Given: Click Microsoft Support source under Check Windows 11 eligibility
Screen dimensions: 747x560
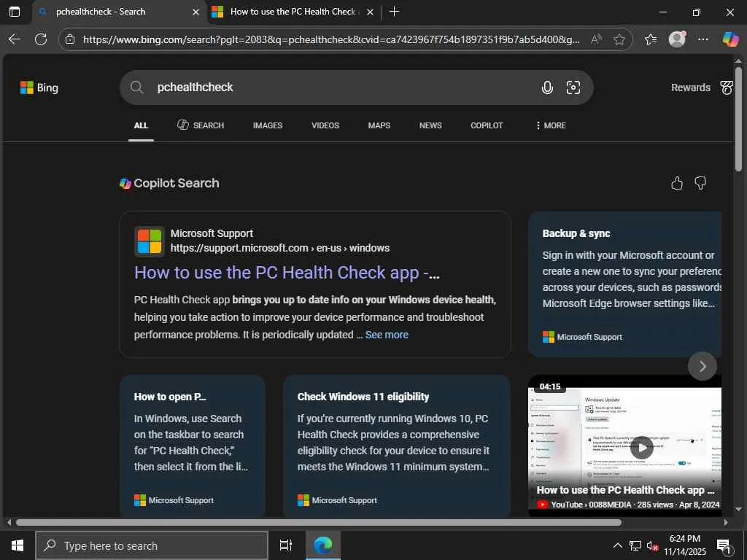Looking at the screenshot, I should click(x=337, y=500).
